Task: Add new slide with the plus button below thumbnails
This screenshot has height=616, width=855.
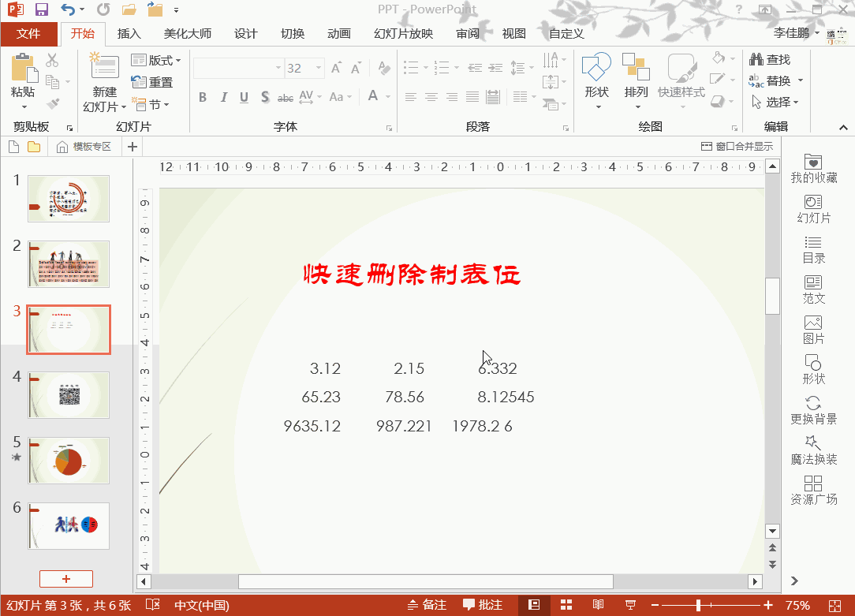Action: pos(66,579)
